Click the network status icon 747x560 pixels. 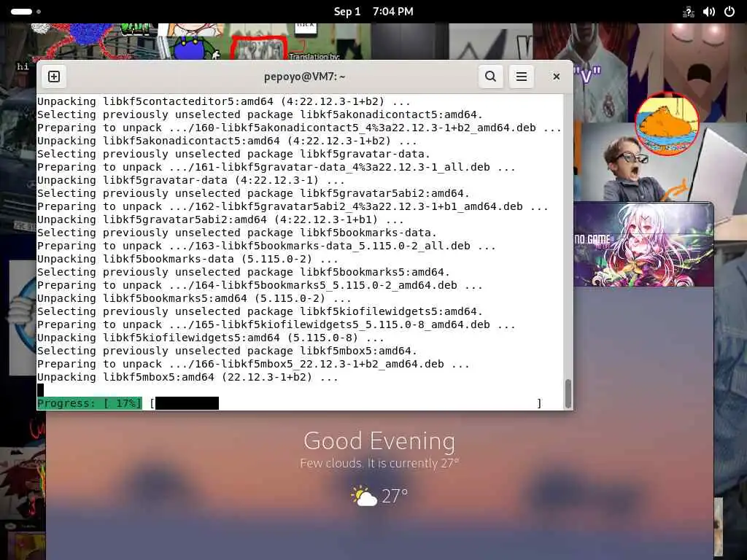coord(688,12)
